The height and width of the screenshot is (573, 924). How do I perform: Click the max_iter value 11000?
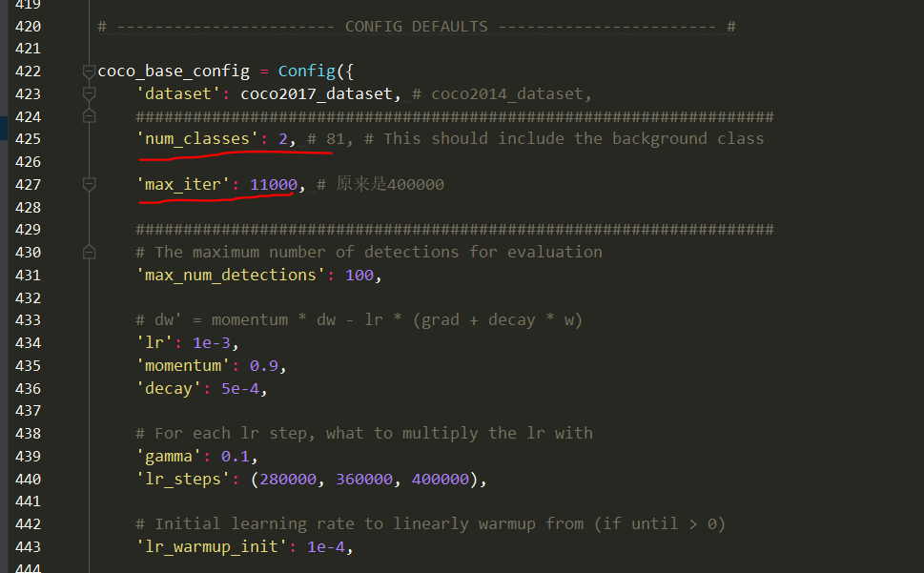[x=274, y=185]
